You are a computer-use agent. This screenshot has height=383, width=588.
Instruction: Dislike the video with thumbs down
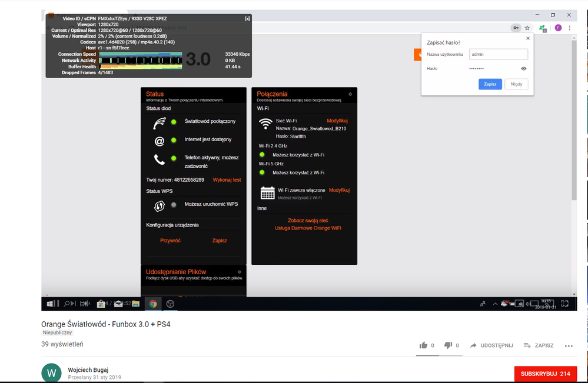[448, 345]
